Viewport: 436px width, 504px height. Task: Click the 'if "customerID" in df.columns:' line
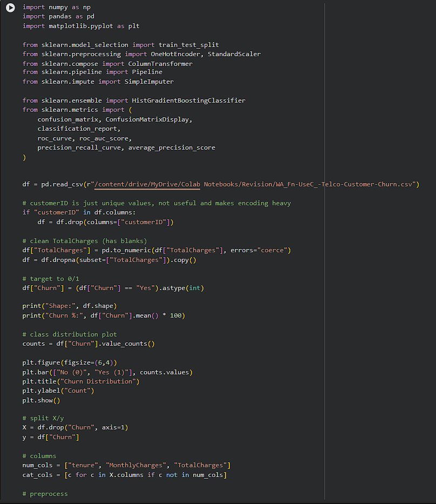(79, 212)
